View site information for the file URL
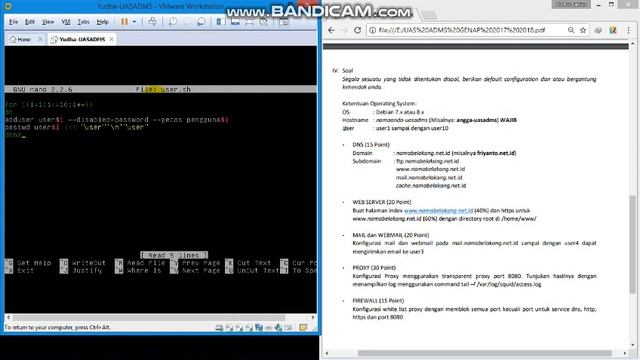The height and width of the screenshot is (360, 640). 372,30
